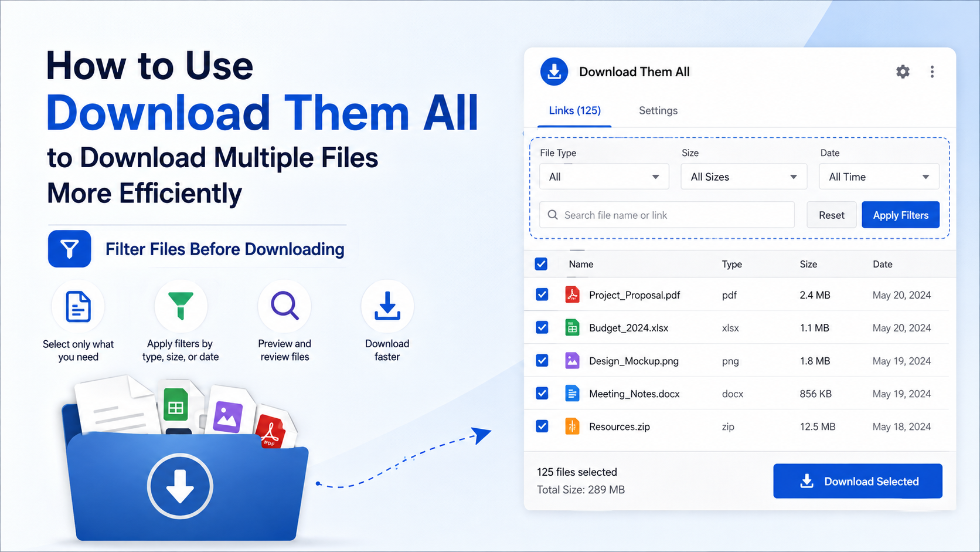
Task: Click the Search file name or link field
Action: 667,215
